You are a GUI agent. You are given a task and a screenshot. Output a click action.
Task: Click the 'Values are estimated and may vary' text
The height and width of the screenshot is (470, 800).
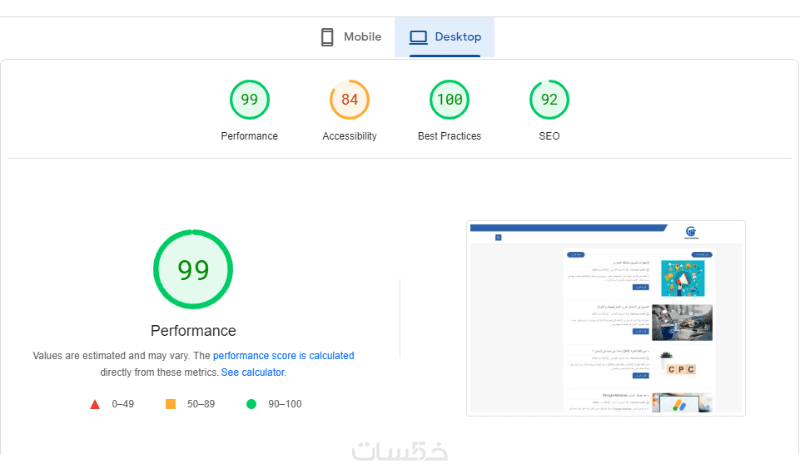pyautogui.click(x=111, y=356)
